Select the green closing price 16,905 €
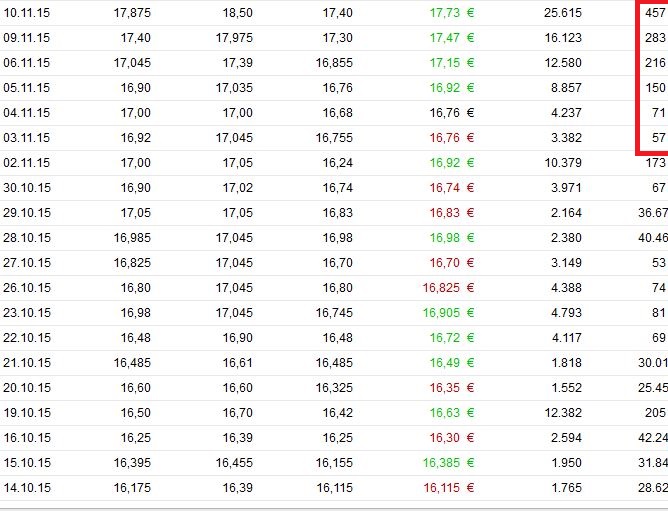The image size is (668, 511). tap(448, 312)
